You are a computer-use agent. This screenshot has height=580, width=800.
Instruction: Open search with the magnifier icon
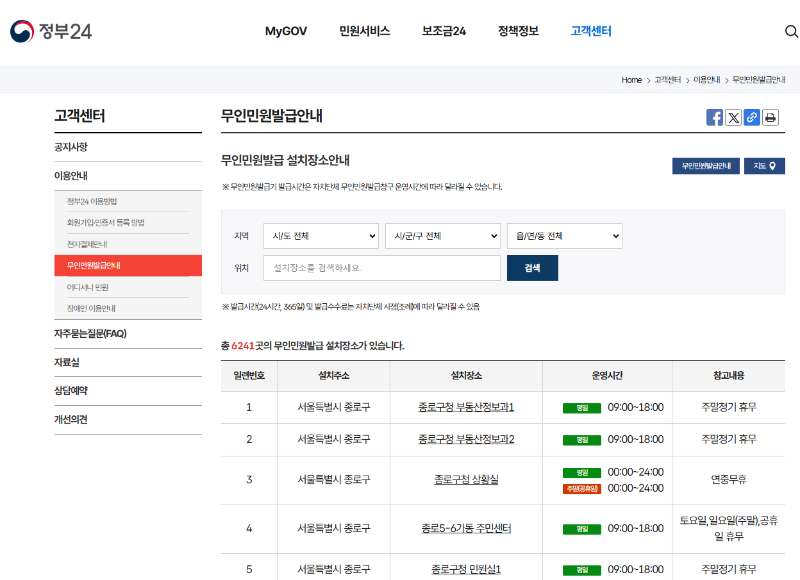789,30
